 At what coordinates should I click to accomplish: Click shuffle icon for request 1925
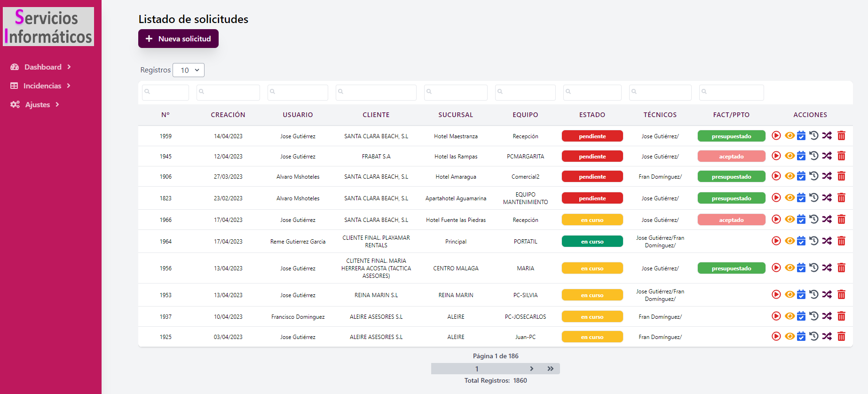click(x=827, y=337)
